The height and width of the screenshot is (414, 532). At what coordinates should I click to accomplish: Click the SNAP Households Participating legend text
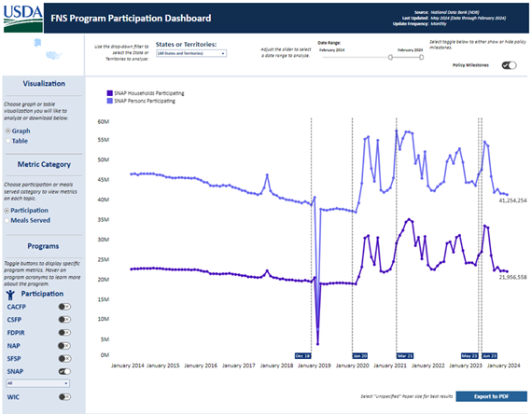pyautogui.click(x=149, y=93)
